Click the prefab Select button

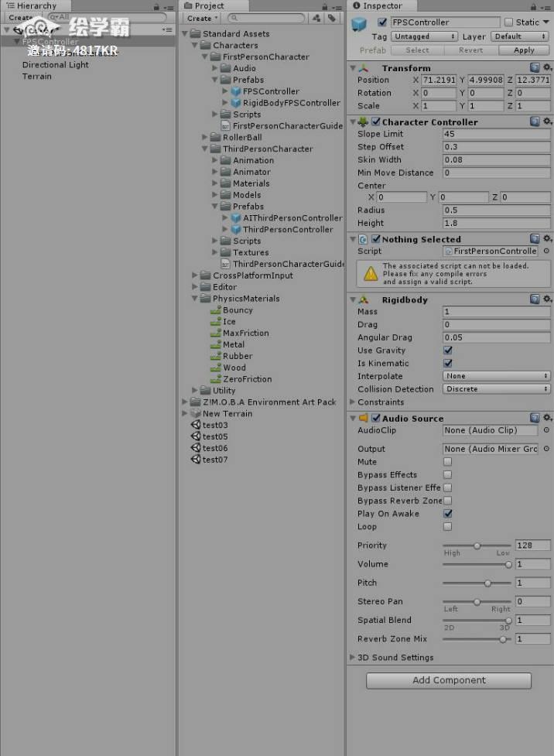418,50
